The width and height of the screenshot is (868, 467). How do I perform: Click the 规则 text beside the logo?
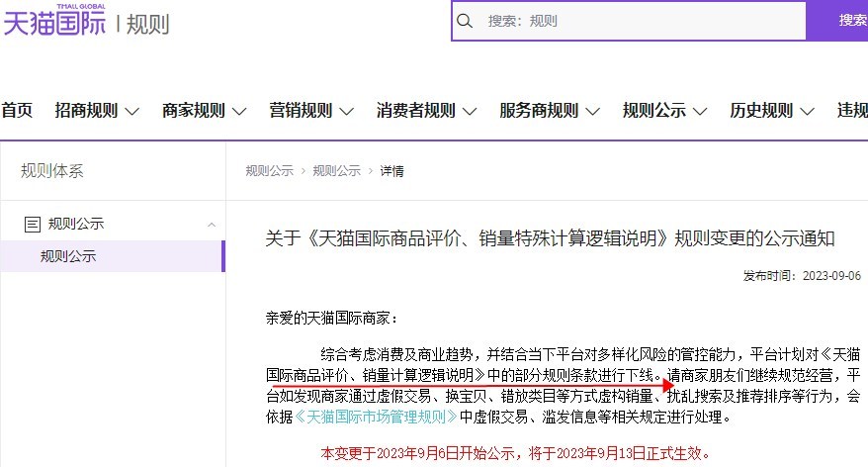click(x=147, y=25)
